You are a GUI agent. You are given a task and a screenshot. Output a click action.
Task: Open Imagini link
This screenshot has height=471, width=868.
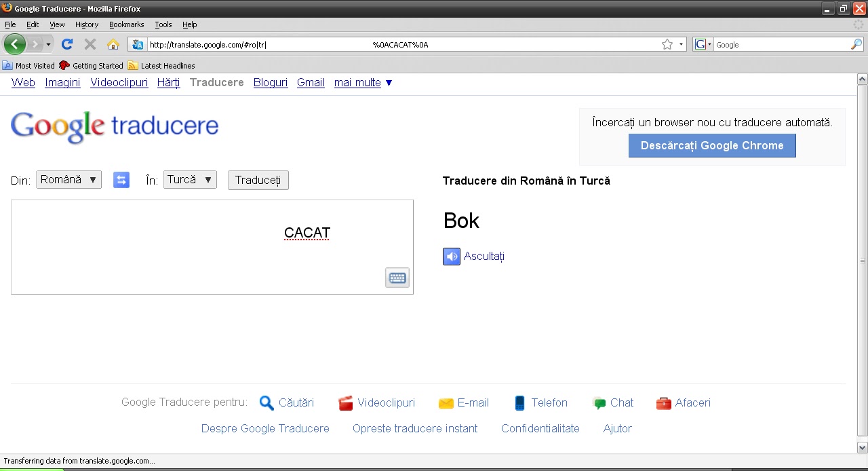(62, 83)
